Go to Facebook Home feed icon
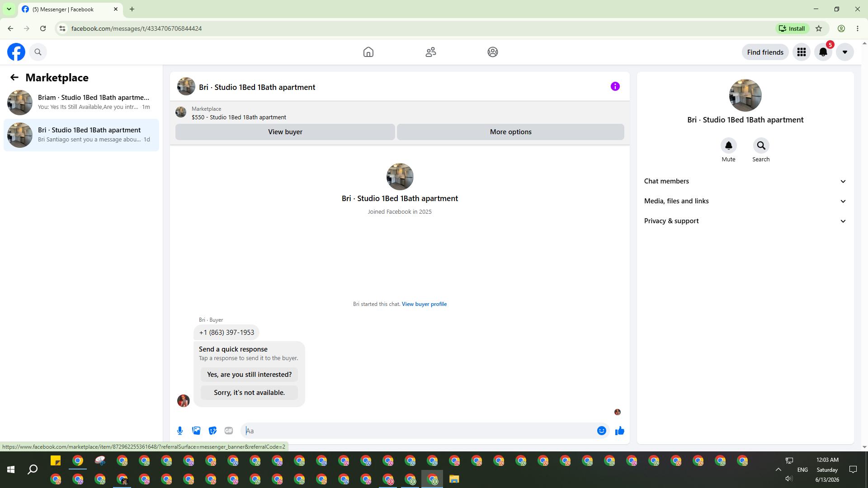This screenshot has height=488, width=868. pos(368,52)
